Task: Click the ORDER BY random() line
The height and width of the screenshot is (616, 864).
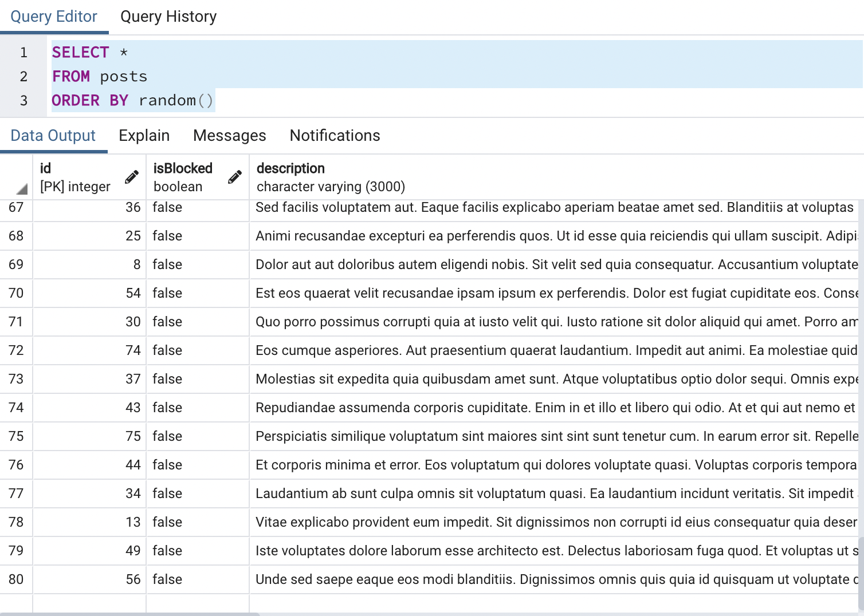Action: coord(132,100)
